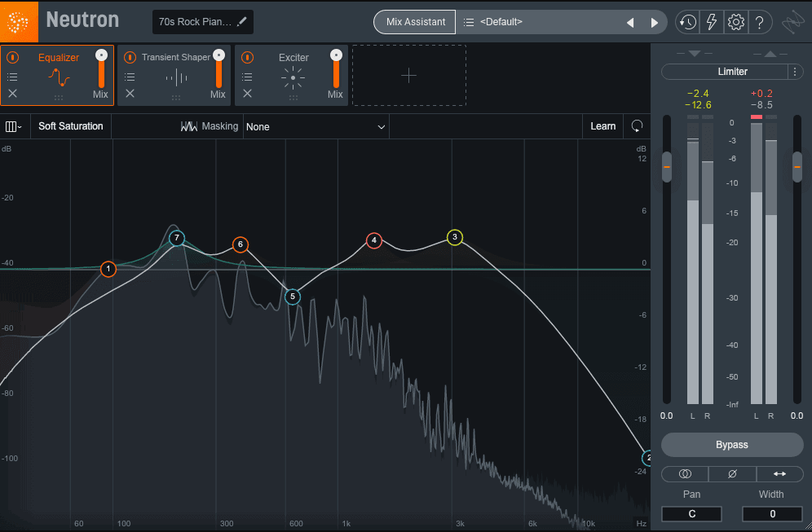The width and height of the screenshot is (812, 532).
Task: Adjust the input gain slider handle
Action: click(667, 167)
